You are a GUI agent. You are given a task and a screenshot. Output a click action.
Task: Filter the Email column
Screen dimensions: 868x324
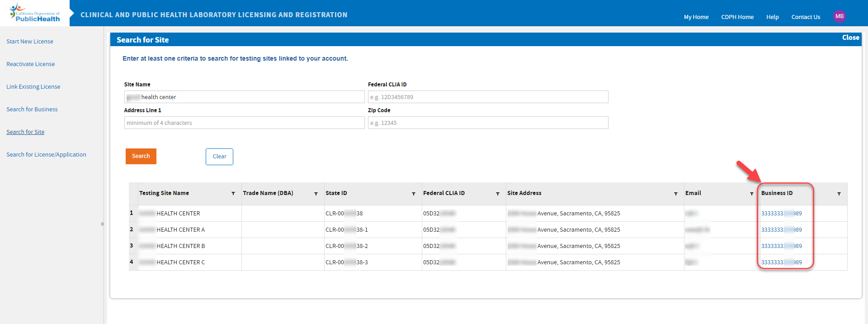pyautogui.click(x=752, y=194)
